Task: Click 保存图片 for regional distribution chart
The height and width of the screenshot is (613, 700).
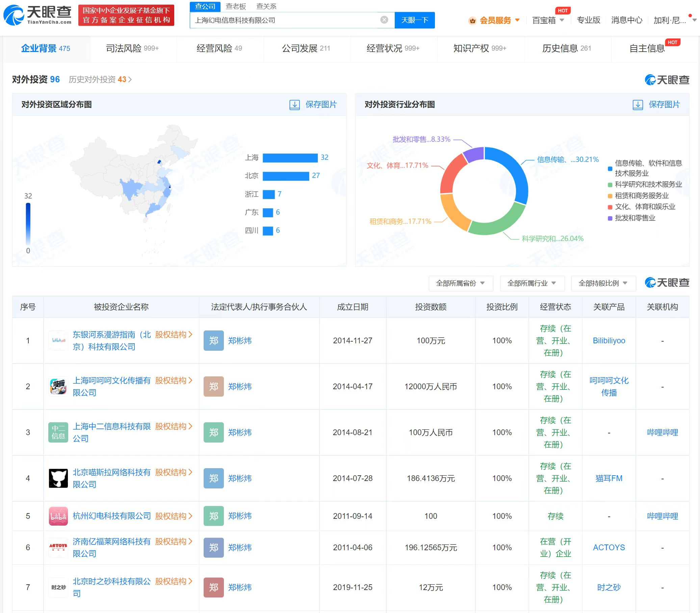Action: pos(321,105)
